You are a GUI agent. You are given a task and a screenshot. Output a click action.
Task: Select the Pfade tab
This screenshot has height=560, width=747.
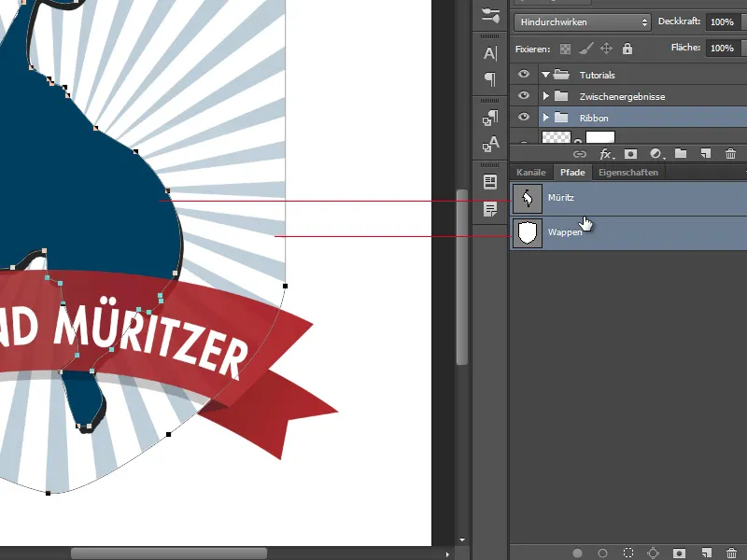tap(572, 173)
